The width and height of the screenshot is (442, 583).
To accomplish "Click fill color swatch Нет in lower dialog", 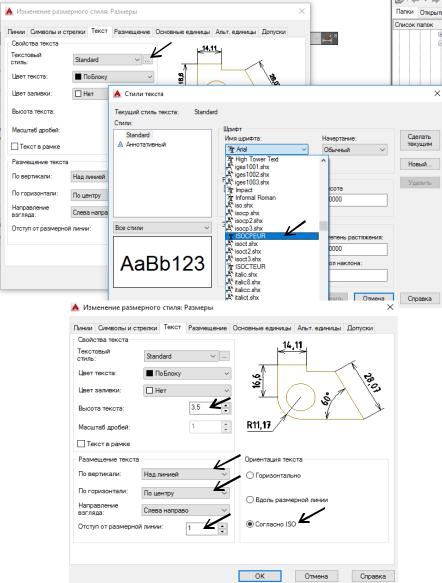I will 150,390.
